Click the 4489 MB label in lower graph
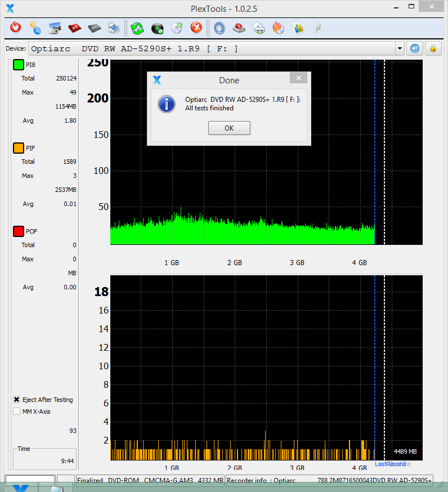The height and width of the screenshot is (492, 448). click(x=405, y=451)
